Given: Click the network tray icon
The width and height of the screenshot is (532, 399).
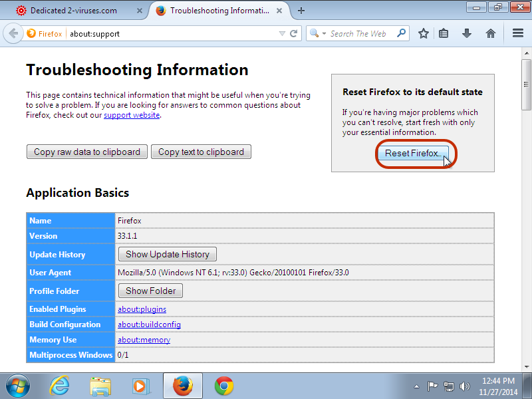Looking at the screenshot, I should point(448,386).
